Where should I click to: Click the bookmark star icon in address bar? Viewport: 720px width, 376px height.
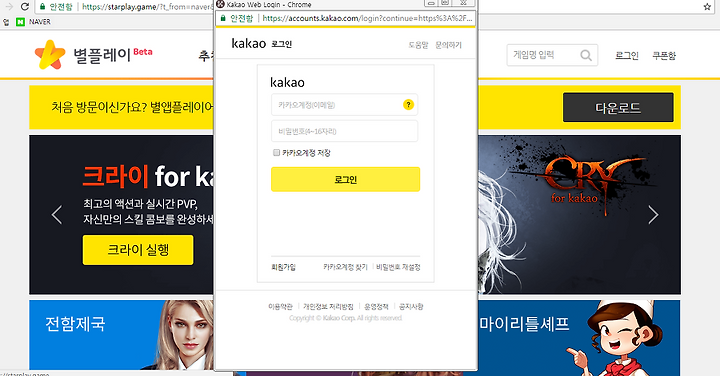707,6
